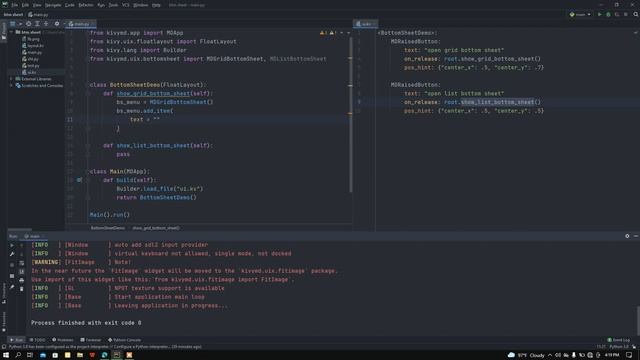Open the File menu
640x360 pixels.
coord(15,5)
